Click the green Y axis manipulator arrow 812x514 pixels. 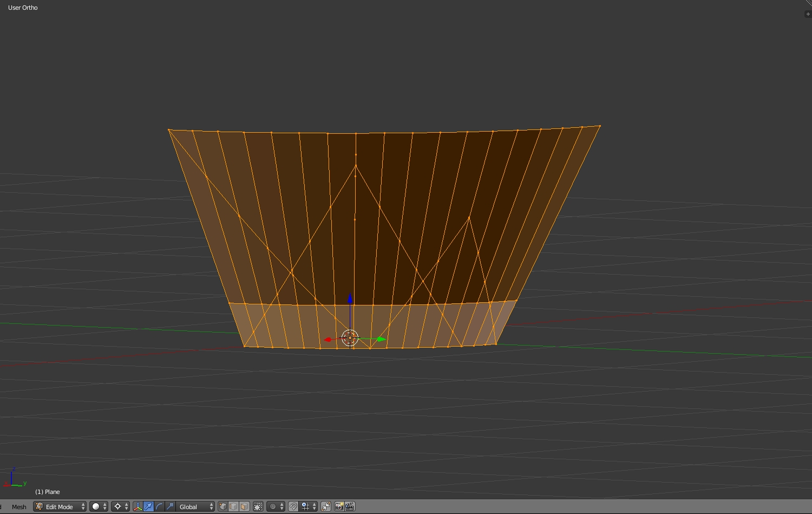tap(381, 339)
